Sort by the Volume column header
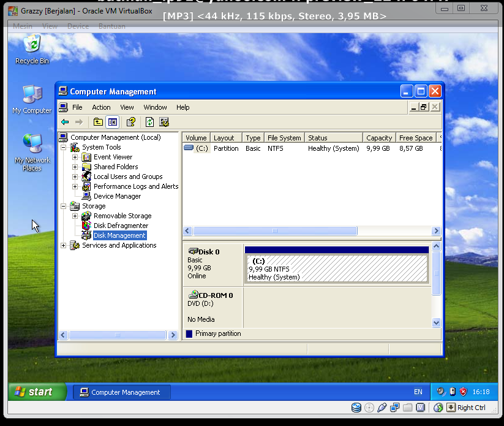This screenshot has width=504, height=426. [197, 138]
